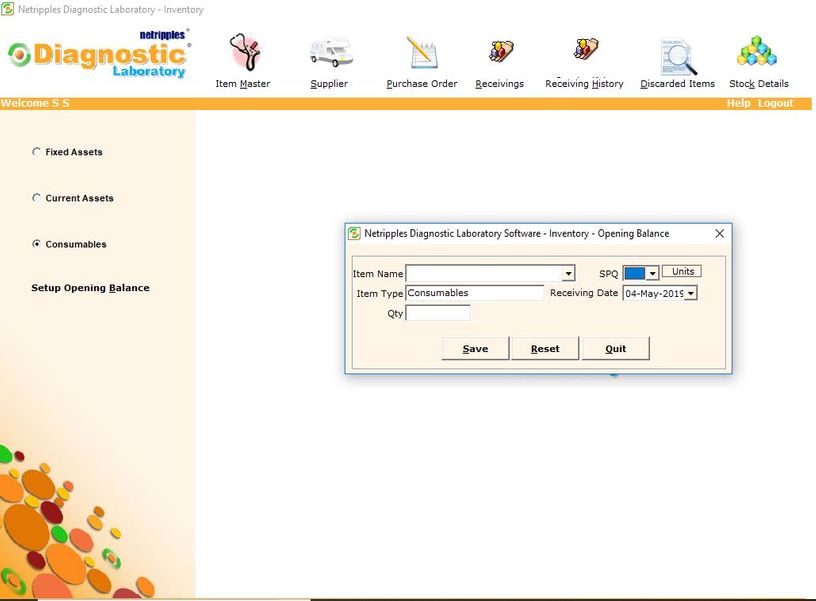The width and height of the screenshot is (816, 601).
Task: Open the Help link
Action: coord(738,103)
